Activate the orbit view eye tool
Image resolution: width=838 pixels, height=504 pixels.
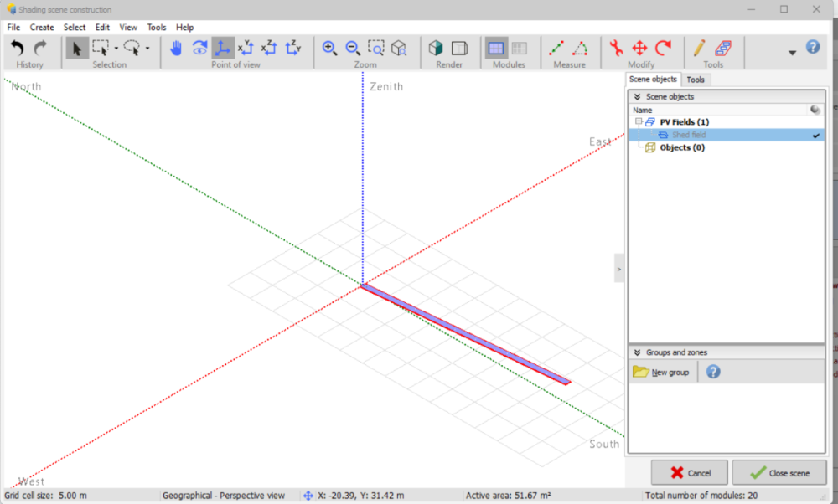click(x=199, y=49)
